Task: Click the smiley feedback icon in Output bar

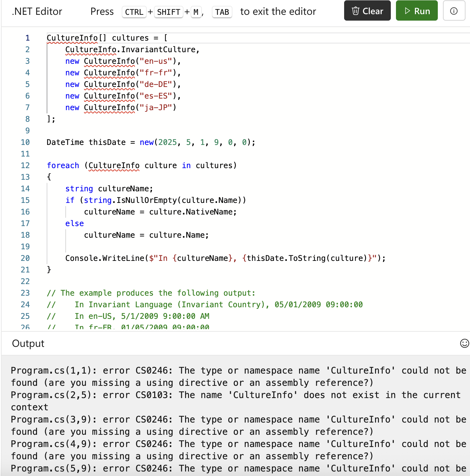Action: click(x=464, y=343)
